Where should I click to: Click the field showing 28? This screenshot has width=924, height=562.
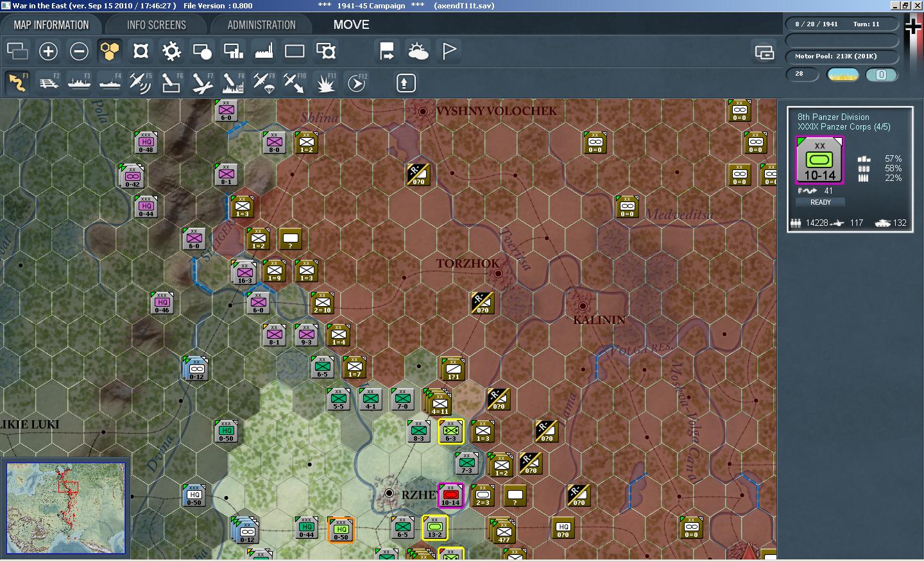(x=802, y=74)
